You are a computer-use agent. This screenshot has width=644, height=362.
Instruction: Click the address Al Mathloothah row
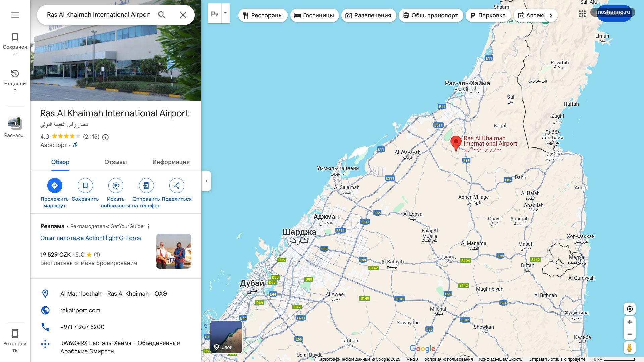pos(116,294)
